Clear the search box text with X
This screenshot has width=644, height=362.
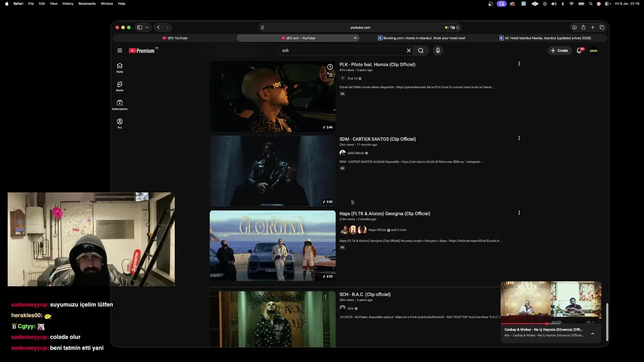409,50
